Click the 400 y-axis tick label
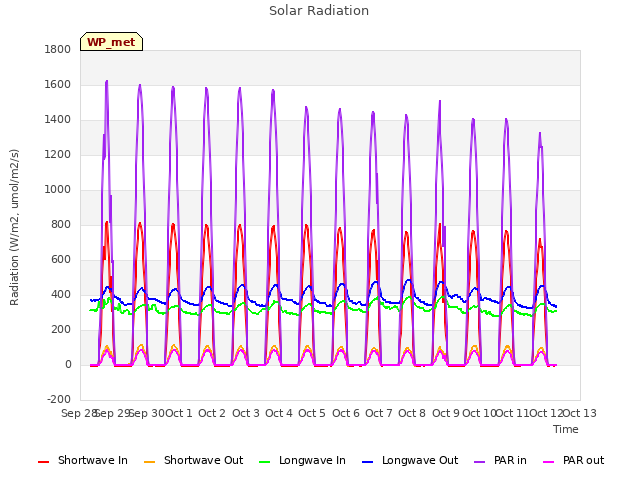Image resolution: width=640 pixels, height=480 pixels. click(x=61, y=294)
